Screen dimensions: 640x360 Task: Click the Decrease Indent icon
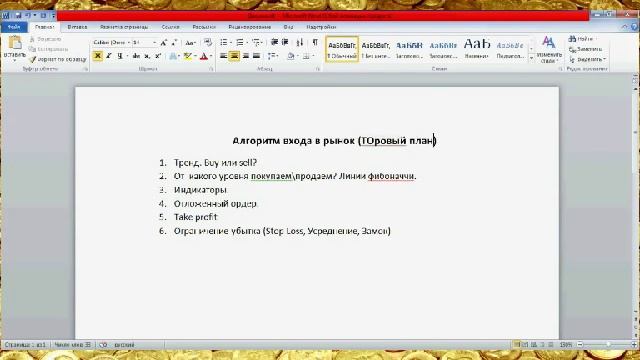pos(274,42)
